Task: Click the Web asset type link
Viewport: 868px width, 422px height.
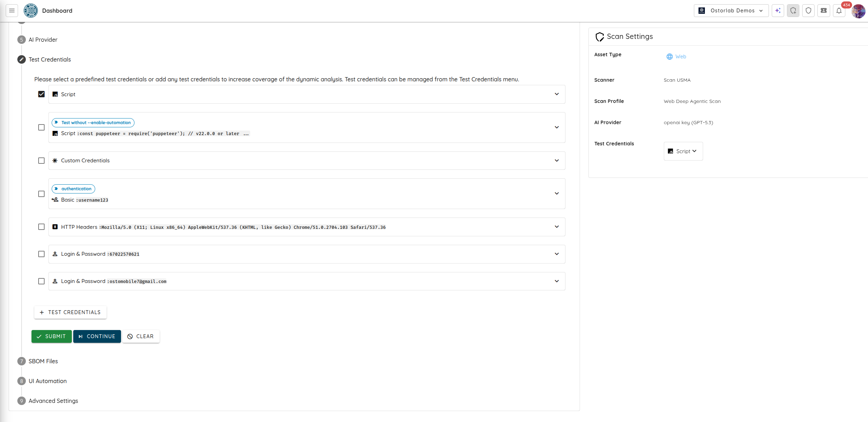Action: [680, 57]
